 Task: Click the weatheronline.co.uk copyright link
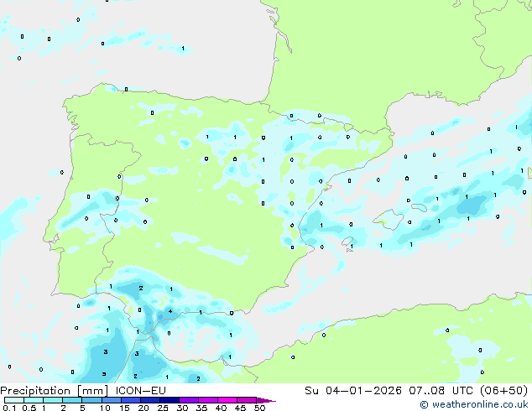(x=474, y=404)
